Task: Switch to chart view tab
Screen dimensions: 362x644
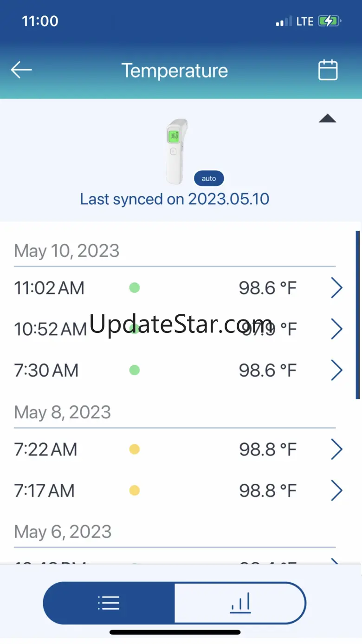Action: 240,603
